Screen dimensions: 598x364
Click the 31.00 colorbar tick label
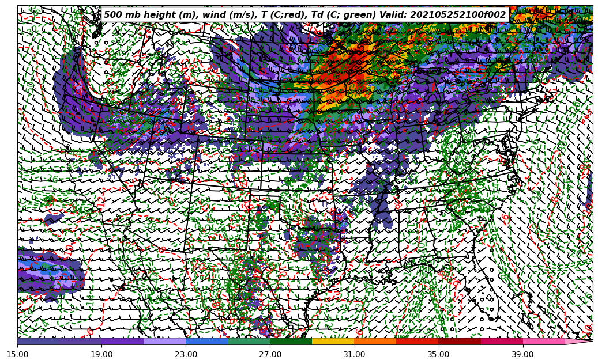[354, 354]
